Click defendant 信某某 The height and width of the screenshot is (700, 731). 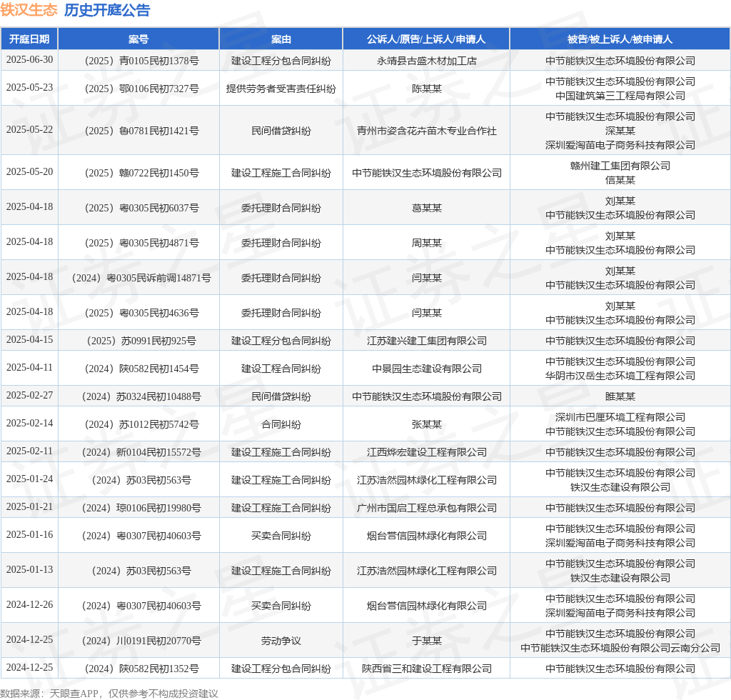[620, 180]
